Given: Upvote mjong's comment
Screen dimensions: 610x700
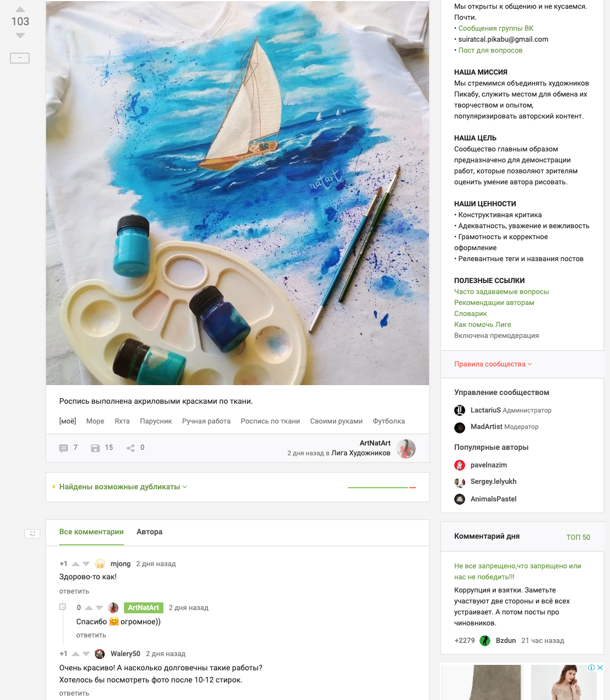Looking at the screenshot, I should point(76,564).
